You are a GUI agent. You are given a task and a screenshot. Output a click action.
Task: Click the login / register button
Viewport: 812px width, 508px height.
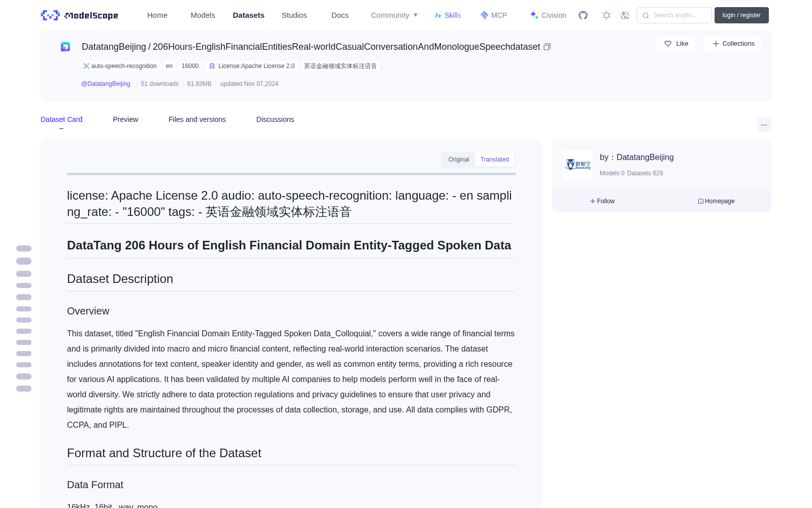(x=741, y=15)
